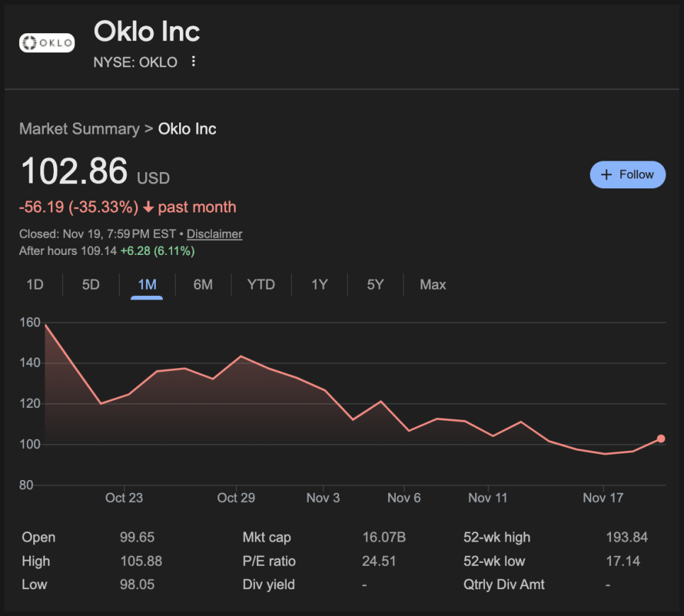Click the Oct 23 date label on chart
This screenshot has width=684, height=616.
124,498
